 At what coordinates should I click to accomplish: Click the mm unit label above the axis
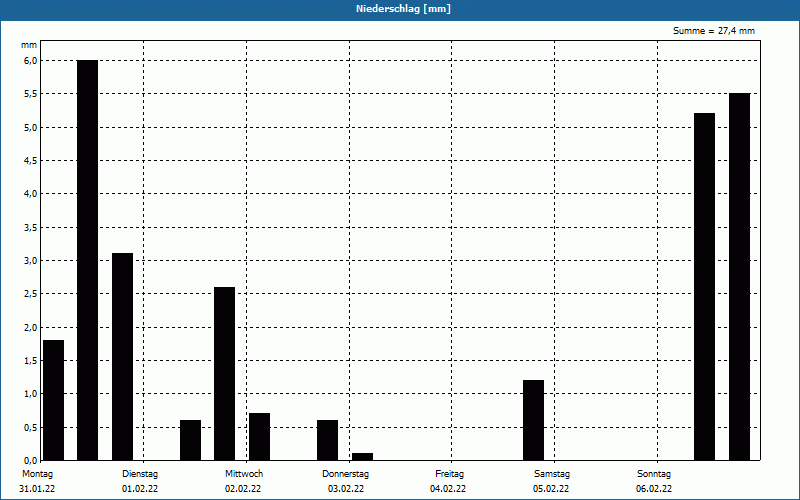tap(29, 45)
